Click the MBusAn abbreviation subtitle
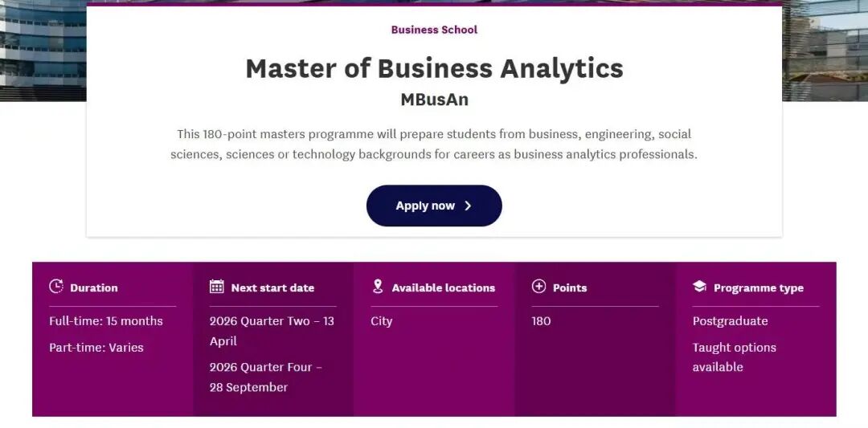 pyautogui.click(x=434, y=100)
